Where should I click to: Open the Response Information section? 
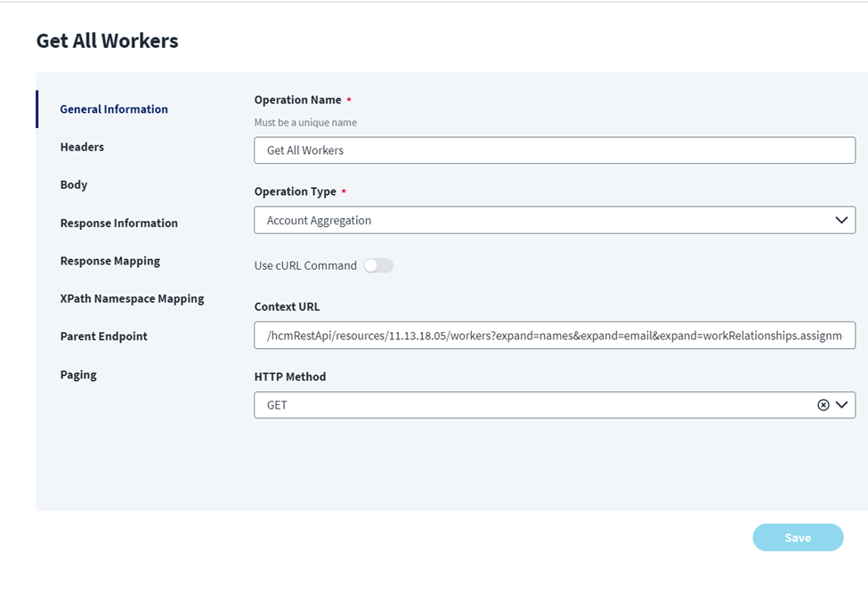tap(119, 223)
